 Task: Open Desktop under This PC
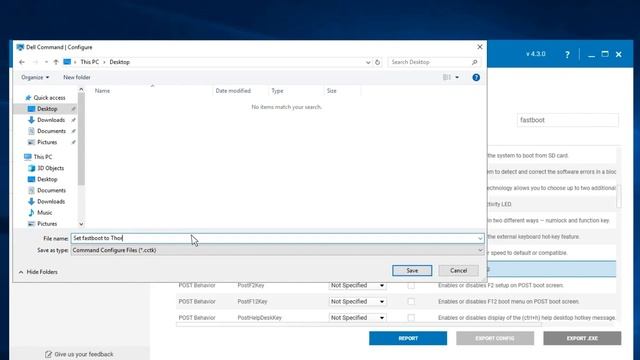47,179
